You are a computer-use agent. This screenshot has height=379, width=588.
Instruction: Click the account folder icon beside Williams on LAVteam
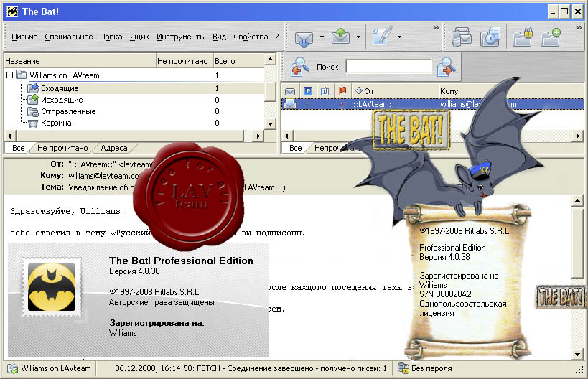pos(22,75)
